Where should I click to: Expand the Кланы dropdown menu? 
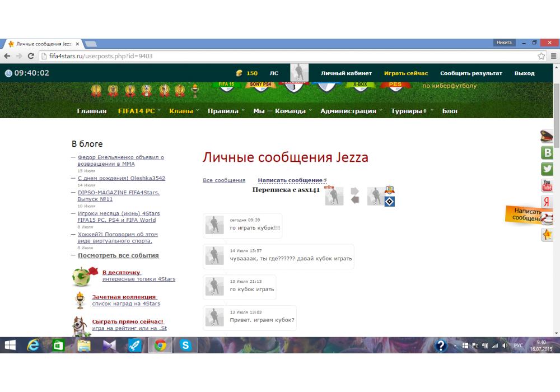(184, 111)
